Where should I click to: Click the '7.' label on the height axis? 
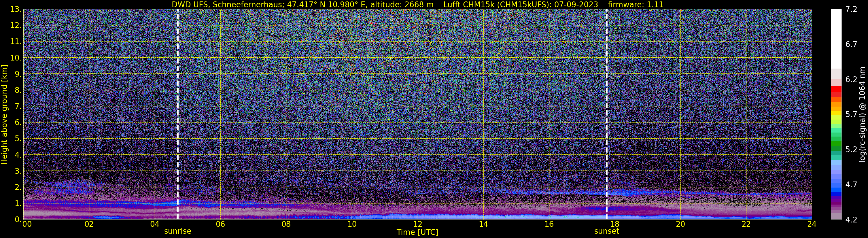18,107
